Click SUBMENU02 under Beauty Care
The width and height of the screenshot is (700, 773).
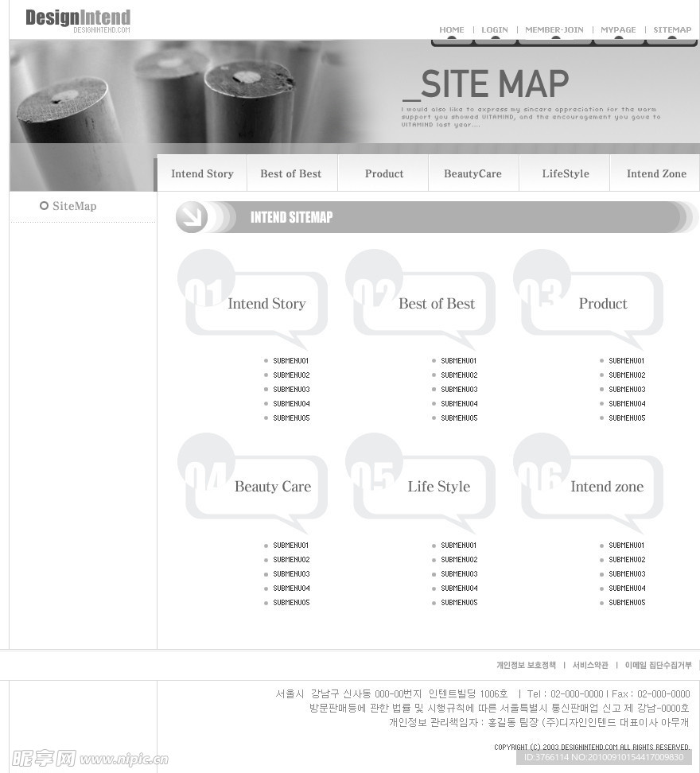point(291,560)
